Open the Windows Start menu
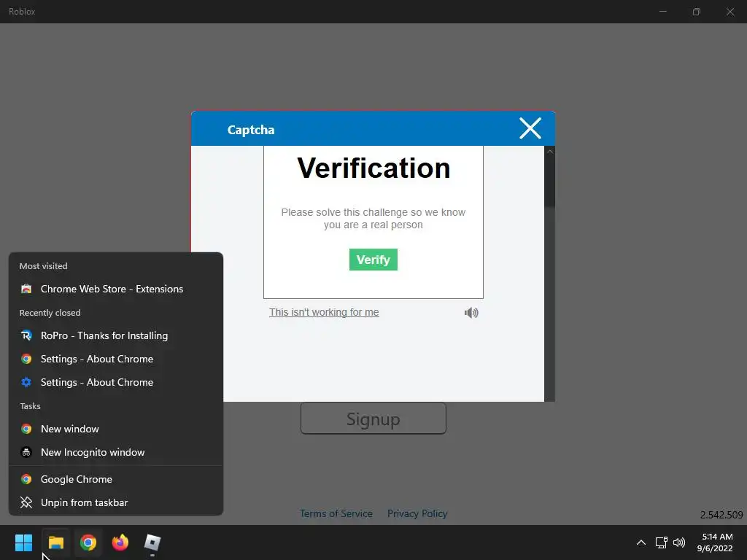 click(x=23, y=542)
